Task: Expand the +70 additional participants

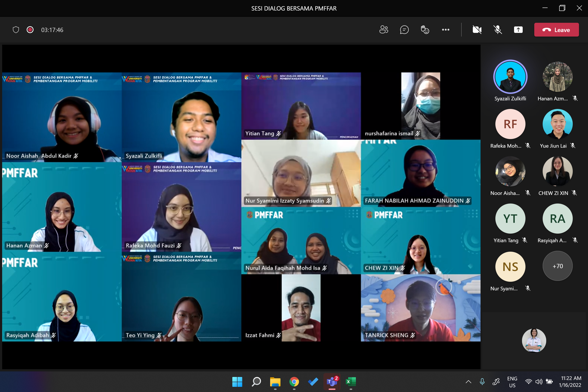Action: click(557, 266)
